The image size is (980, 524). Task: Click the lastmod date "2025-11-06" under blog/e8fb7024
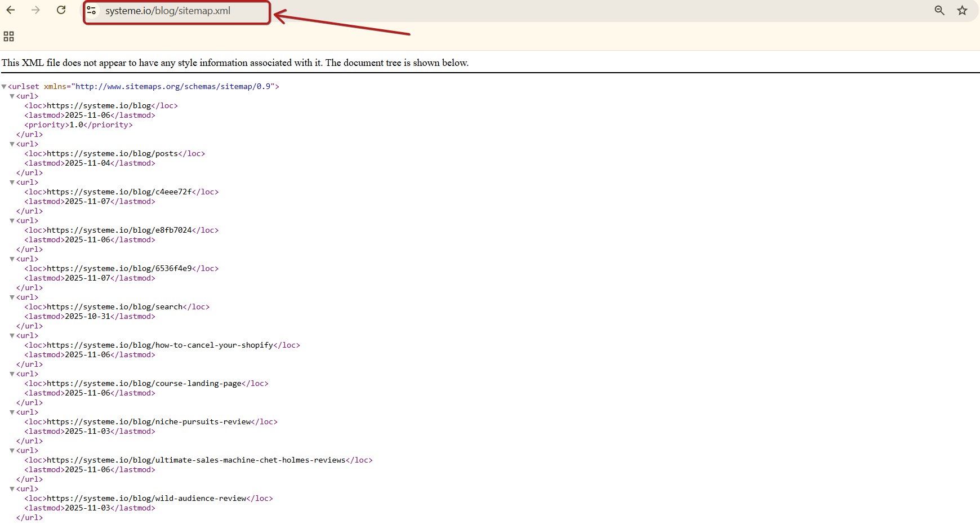click(x=88, y=240)
